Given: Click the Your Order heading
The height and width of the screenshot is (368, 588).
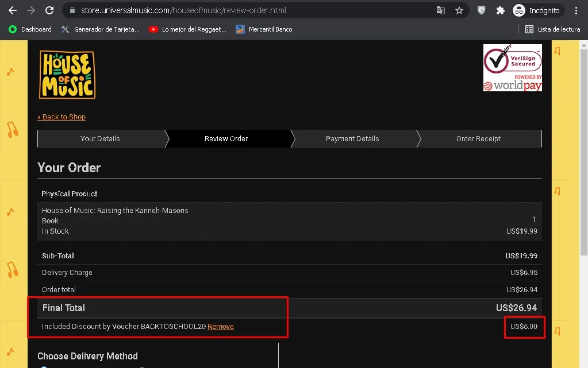Looking at the screenshot, I should 69,168.
